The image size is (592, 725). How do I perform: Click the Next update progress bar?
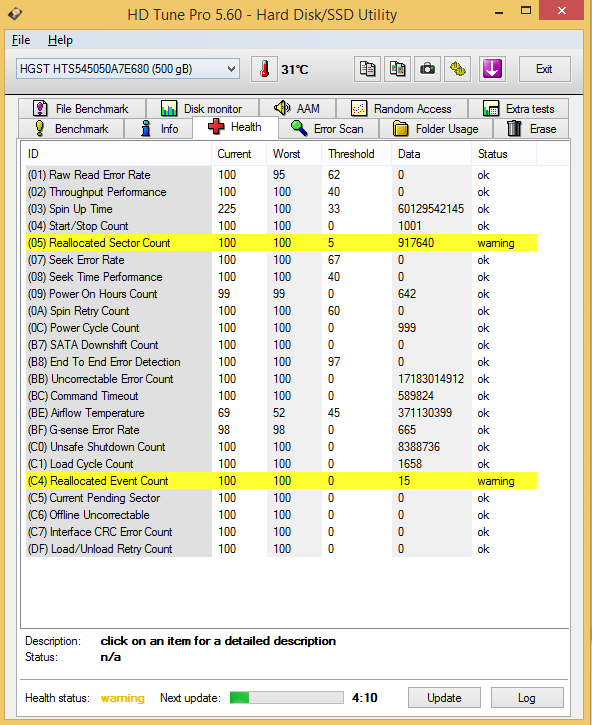[x=287, y=697]
